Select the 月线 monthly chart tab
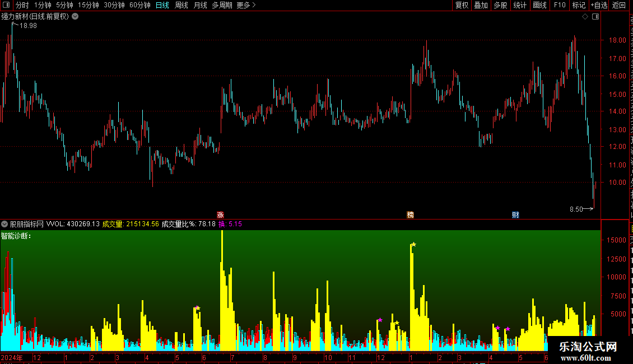This screenshot has height=364, width=633. click(x=200, y=5)
